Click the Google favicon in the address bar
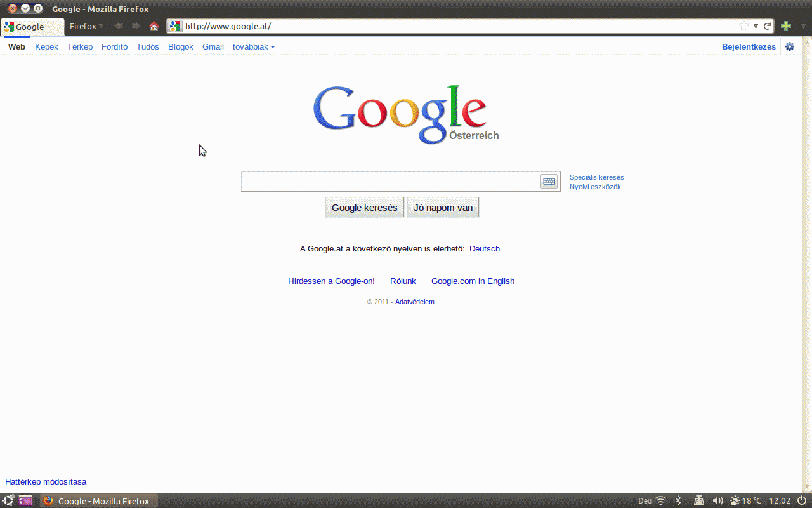The height and width of the screenshot is (508, 812). coord(175,26)
